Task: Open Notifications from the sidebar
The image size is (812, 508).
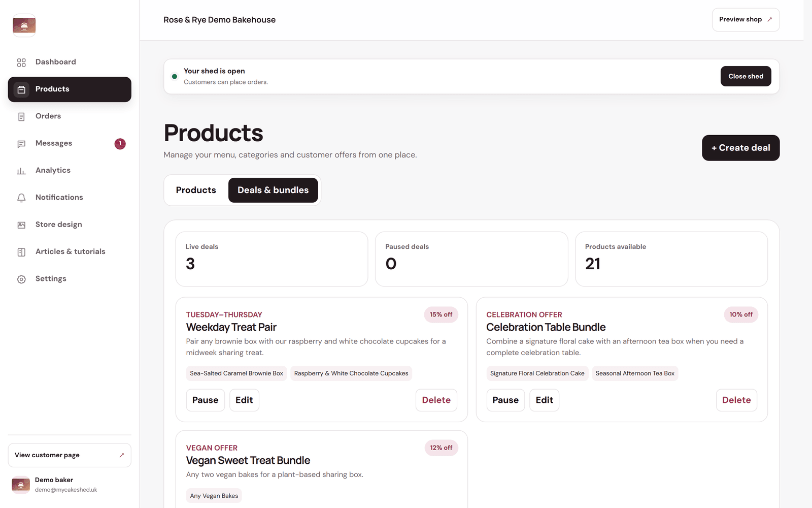Action: tap(70, 197)
